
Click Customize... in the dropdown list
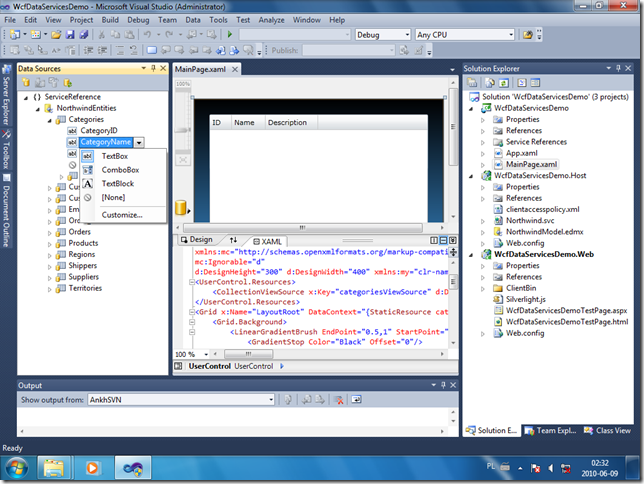click(122, 214)
